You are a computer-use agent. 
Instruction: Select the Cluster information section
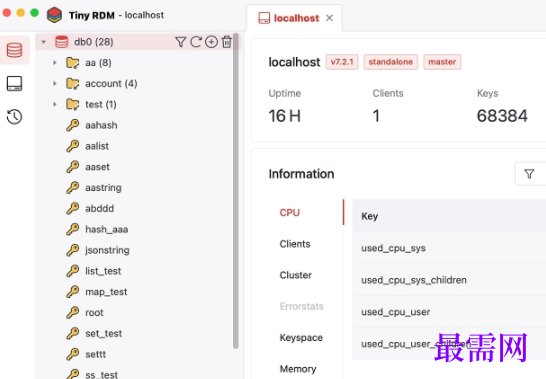pyautogui.click(x=296, y=275)
